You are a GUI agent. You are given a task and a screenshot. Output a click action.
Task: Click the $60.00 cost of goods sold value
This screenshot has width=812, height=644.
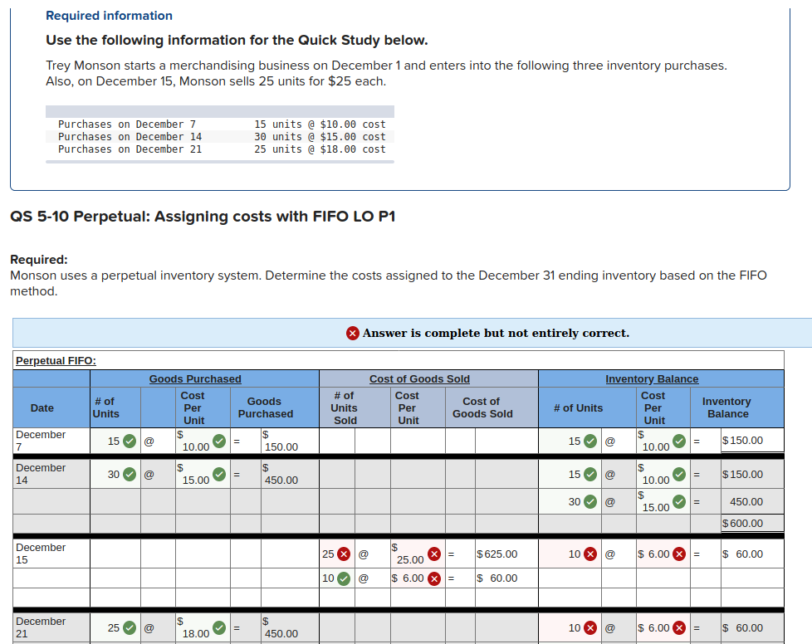pyautogui.click(x=497, y=578)
